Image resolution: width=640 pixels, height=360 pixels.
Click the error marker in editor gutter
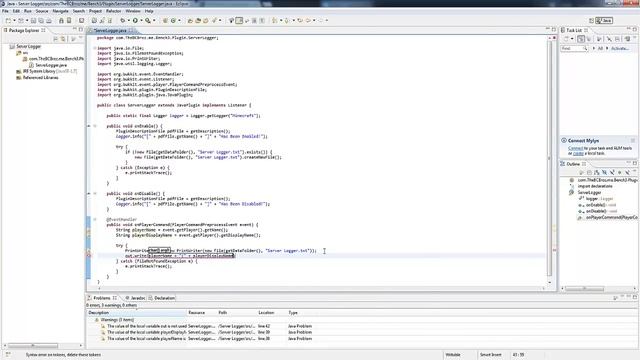pos(89,256)
